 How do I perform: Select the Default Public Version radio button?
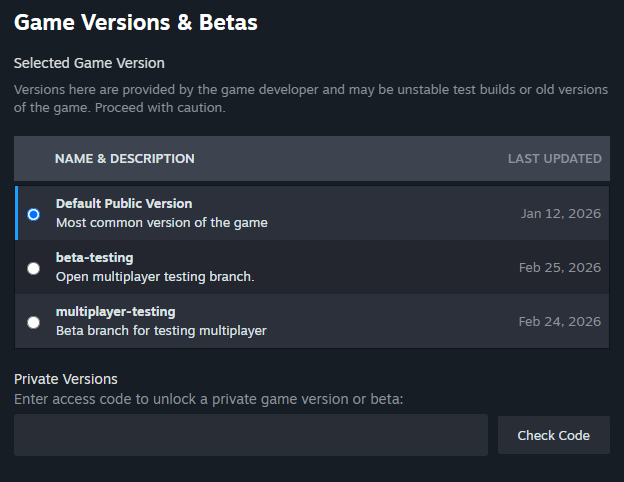(x=34, y=214)
